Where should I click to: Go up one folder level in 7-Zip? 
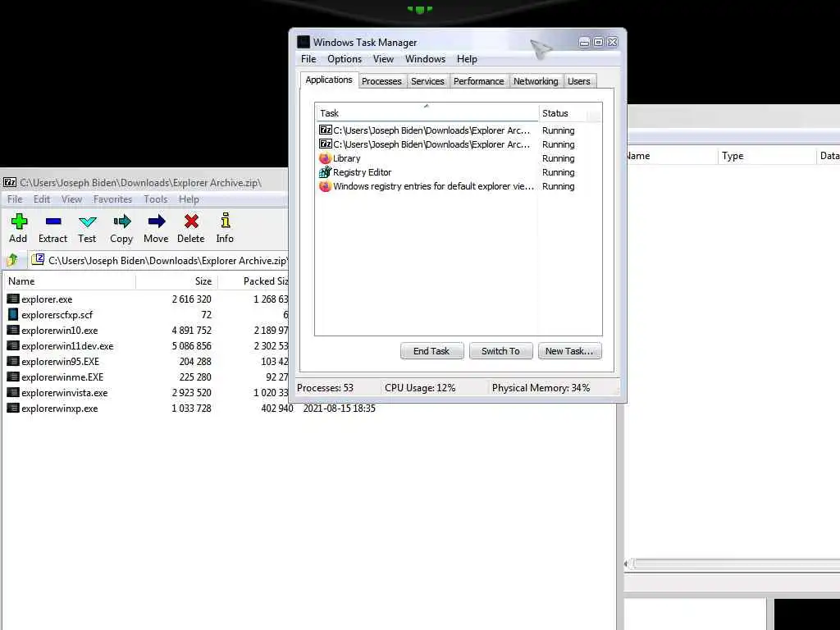[x=12, y=260]
